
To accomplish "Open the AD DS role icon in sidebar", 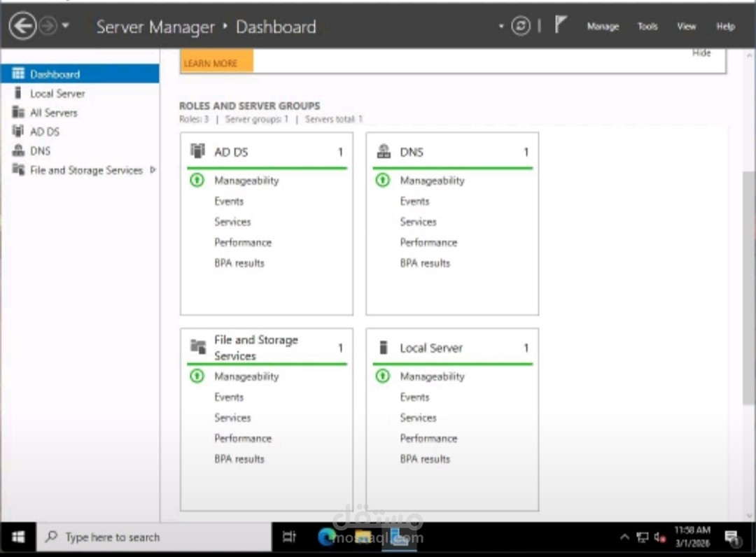I will (19, 131).
